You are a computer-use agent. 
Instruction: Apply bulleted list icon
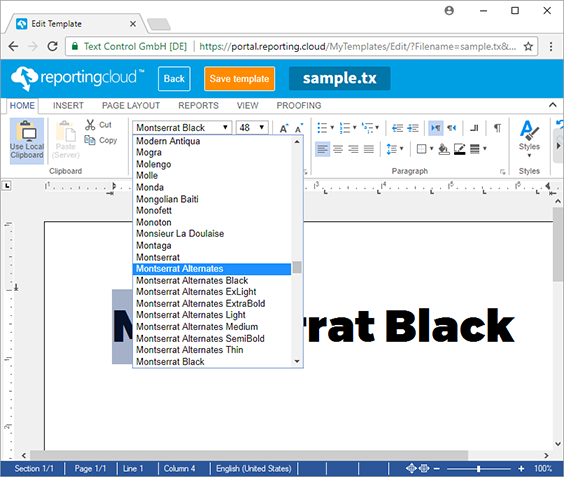click(322, 128)
